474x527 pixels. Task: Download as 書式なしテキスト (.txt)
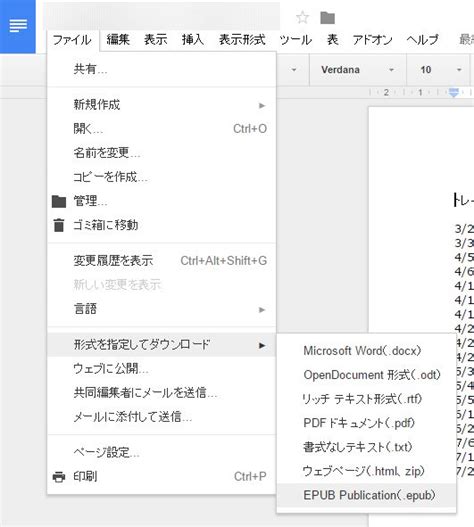[366, 447]
